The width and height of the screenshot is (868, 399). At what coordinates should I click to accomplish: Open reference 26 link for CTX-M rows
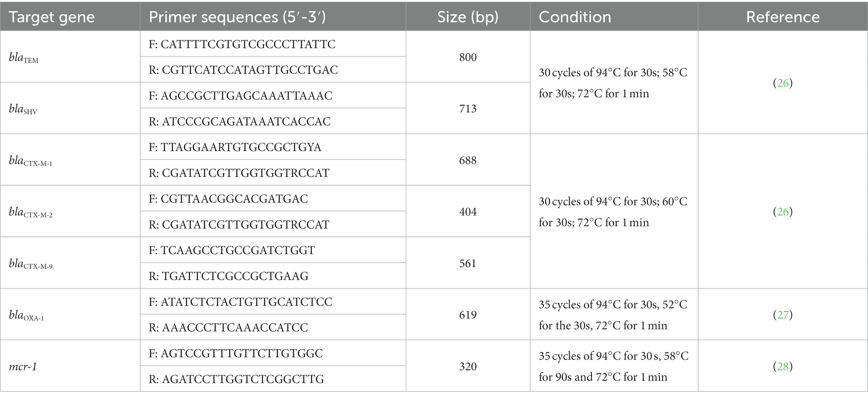(783, 211)
